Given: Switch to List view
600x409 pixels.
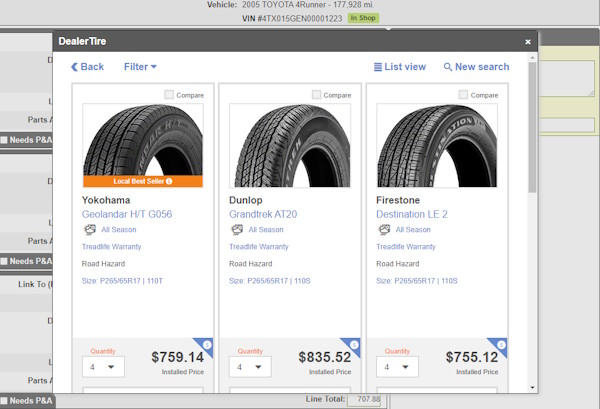Looking at the screenshot, I should click(400, 67).
